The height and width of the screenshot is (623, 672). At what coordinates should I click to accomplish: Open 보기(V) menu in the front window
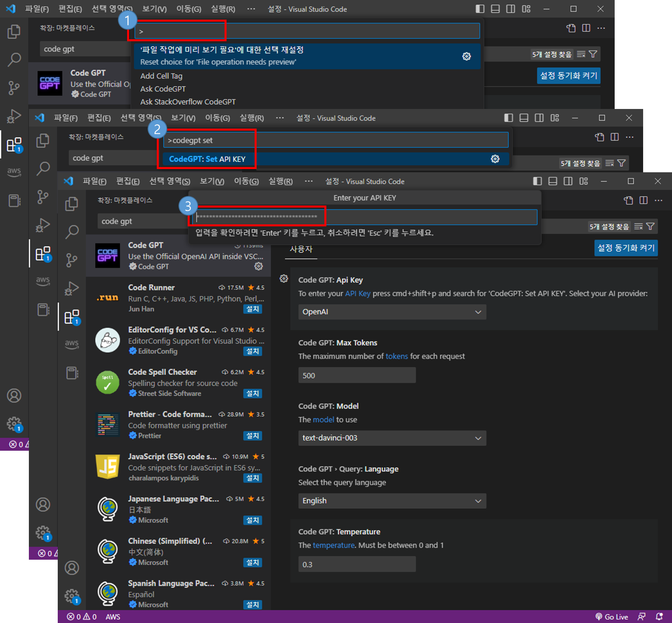point(212,181)
